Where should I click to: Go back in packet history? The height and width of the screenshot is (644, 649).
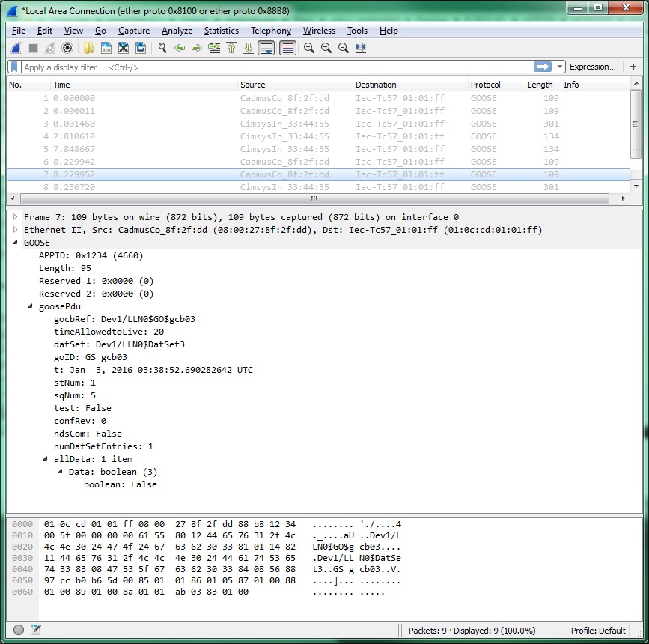point(180,48)
